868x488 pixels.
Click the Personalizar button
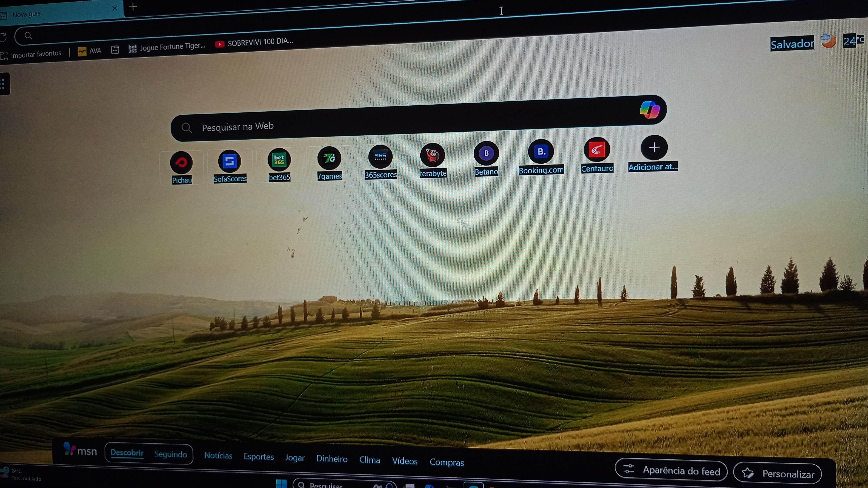coord(777,473)
